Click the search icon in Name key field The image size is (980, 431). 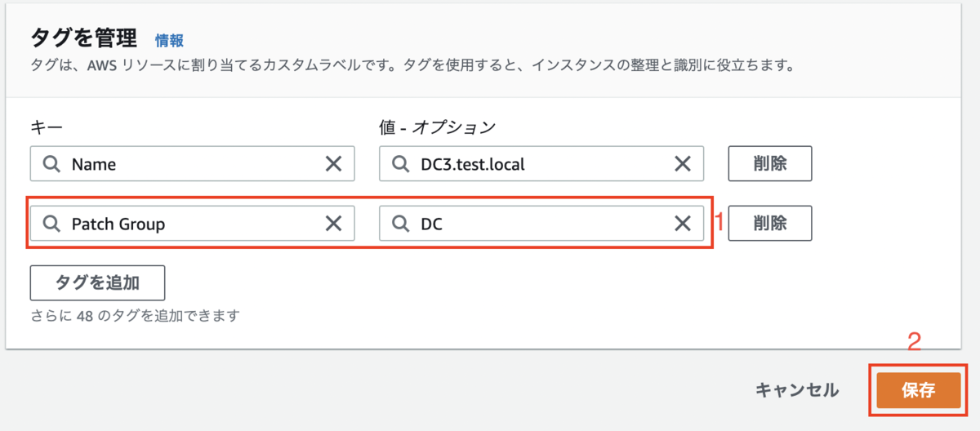(51, 164)
